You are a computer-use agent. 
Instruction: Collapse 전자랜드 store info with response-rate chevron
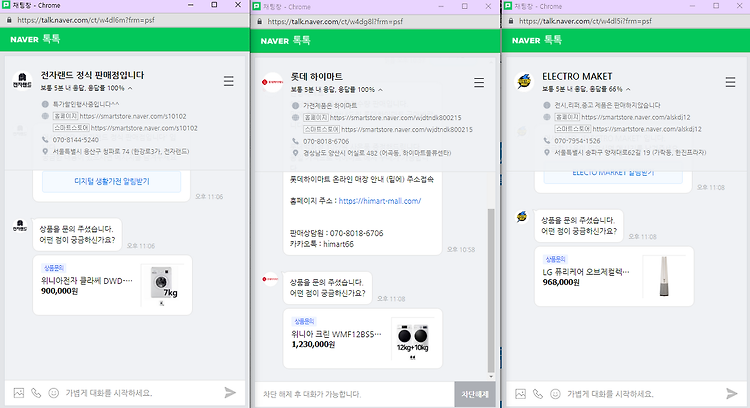(130, 88)
